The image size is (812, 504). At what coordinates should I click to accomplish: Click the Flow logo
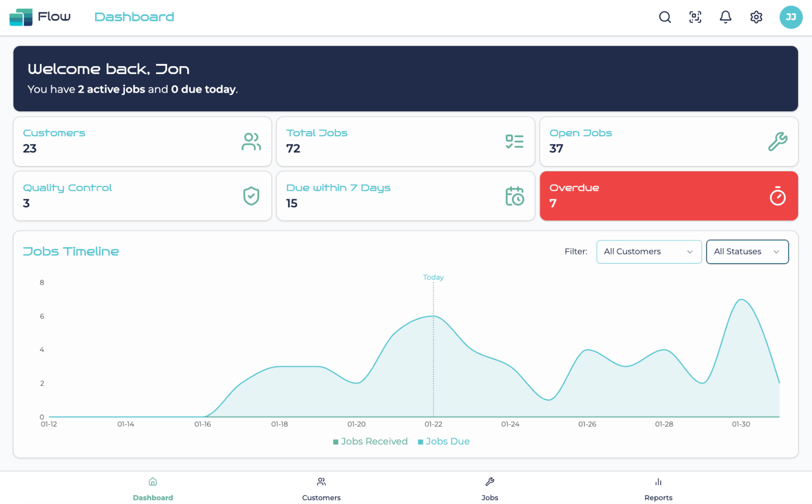click(x=40, y=17)
